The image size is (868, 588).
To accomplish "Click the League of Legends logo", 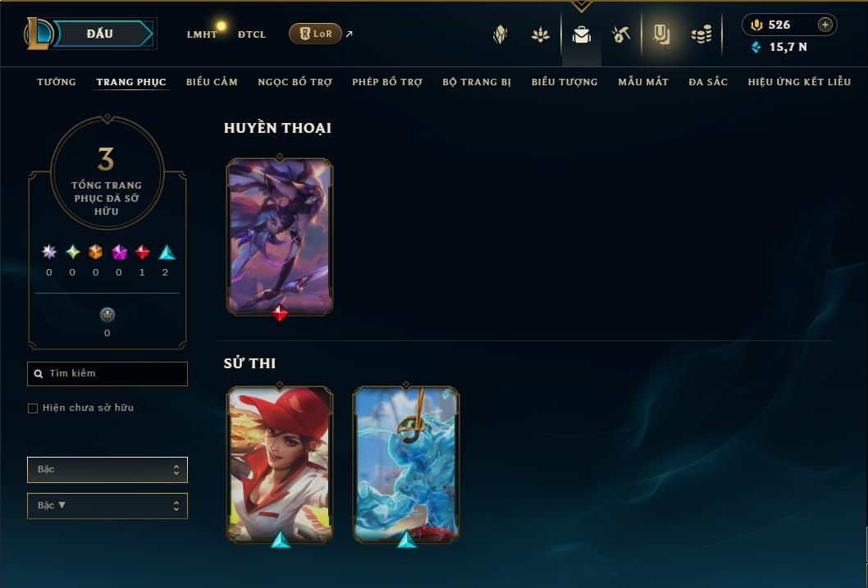I will (39, 33).
